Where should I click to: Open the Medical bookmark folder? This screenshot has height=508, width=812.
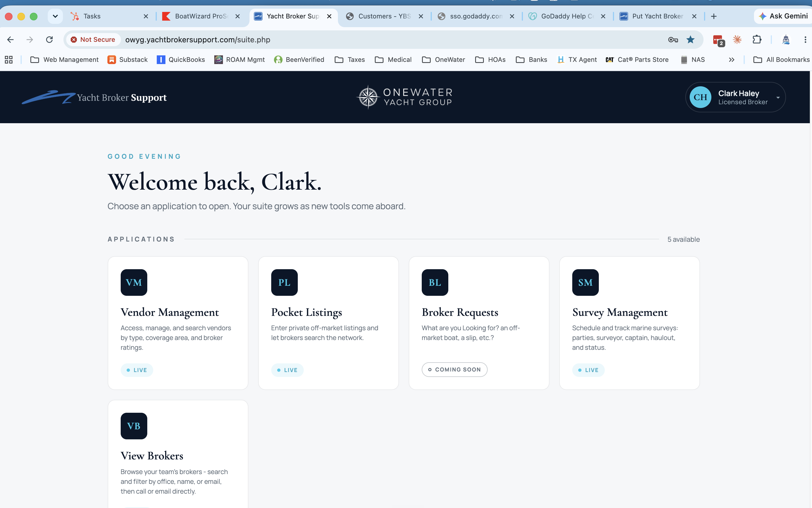pos(393,59)
